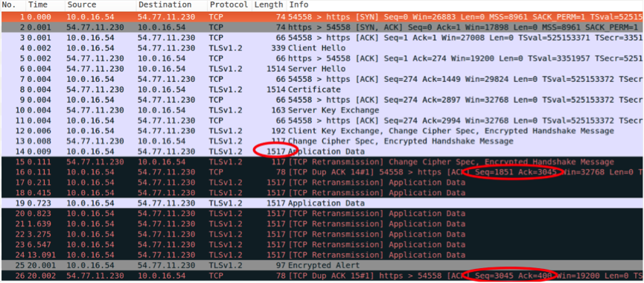Select packet 26 TCP Dup ACK 15#1

[322, 276]
